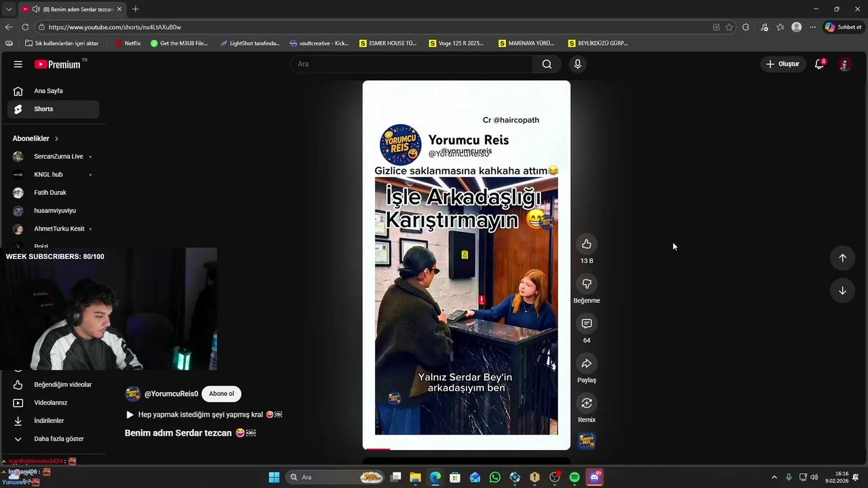The width and height of the screenshot is (868, 488).
Task: Run search with magnifier button
Action: coord(547,64)
